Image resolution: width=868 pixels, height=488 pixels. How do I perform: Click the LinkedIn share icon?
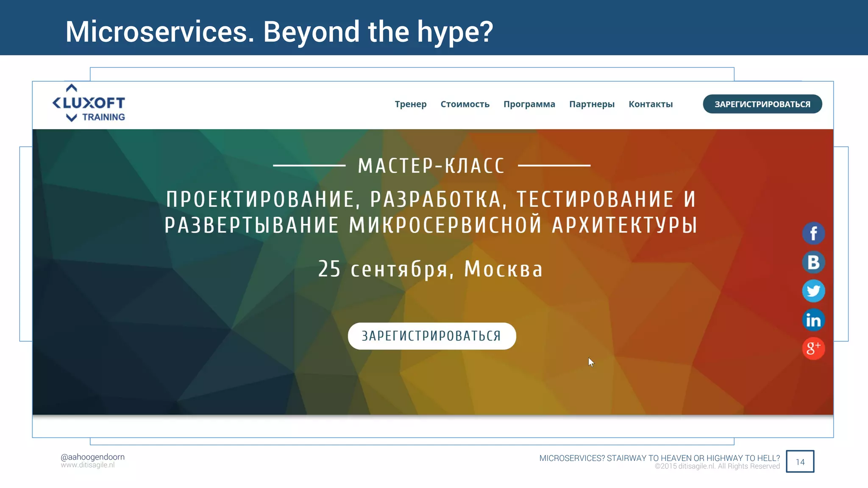click(x=813, y=320)
